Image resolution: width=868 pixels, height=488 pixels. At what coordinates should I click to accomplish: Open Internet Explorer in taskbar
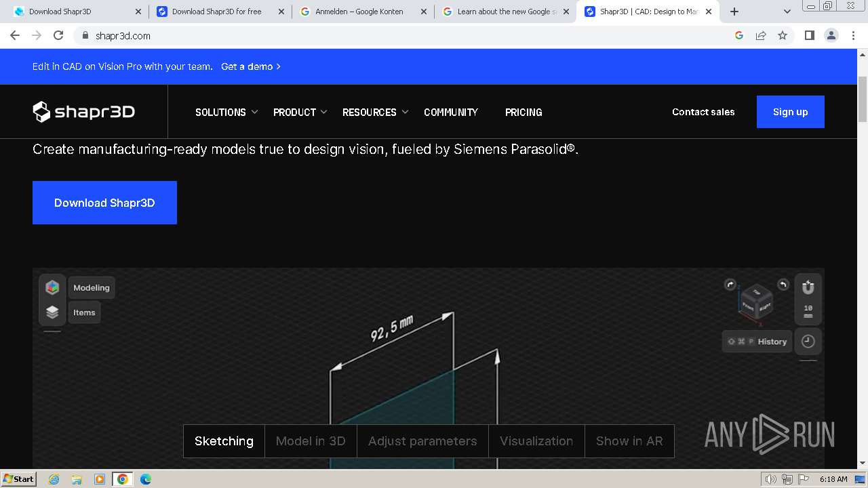(54, 479)
